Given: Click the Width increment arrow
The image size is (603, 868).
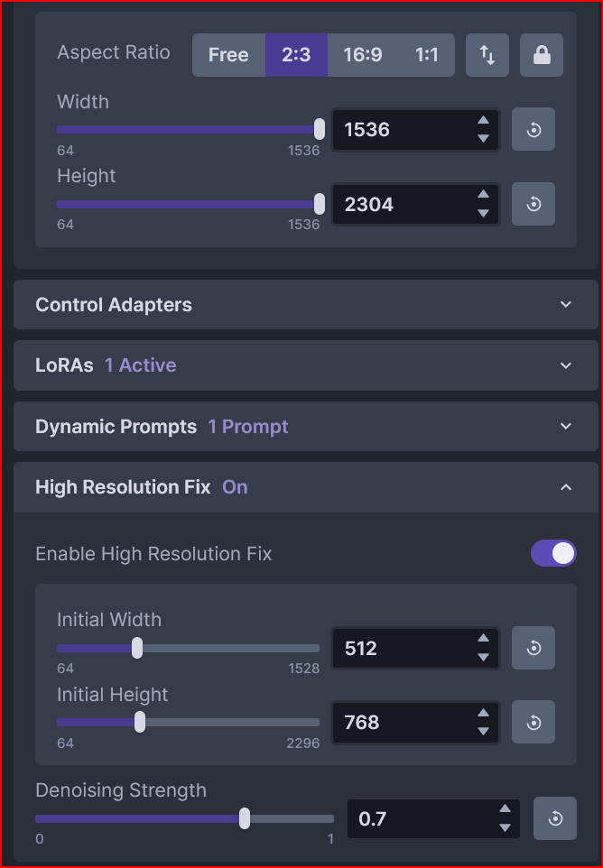Looking at the screenshot, I should coord(484,122).
